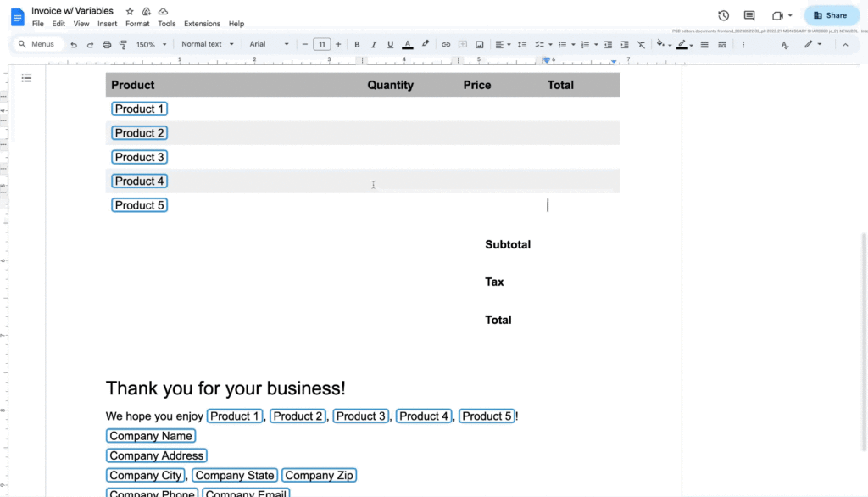Image resolution: width=868 pixels, height=497 pixels.
Task: Expand video meeting options arrow
Action: click(x=790, y=15)
